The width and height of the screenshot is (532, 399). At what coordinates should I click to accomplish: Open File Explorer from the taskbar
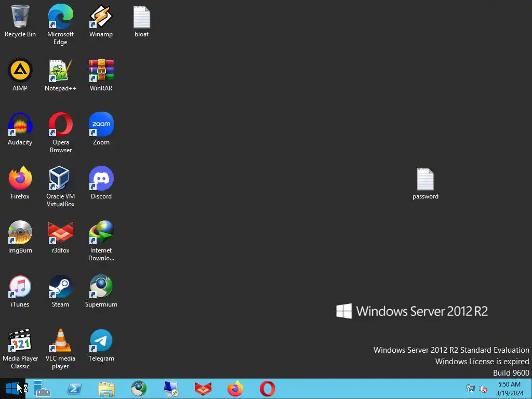pos(107,389)
